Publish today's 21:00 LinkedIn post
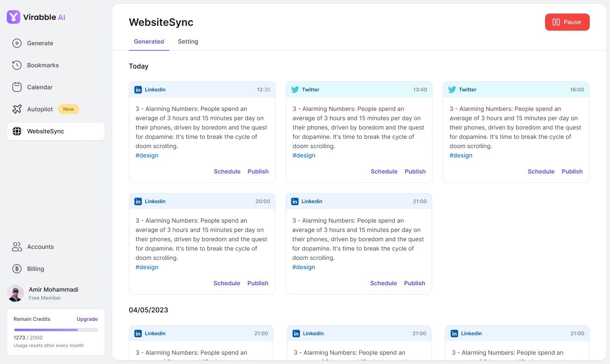610x364 pixels. click(x=415, y=283)
